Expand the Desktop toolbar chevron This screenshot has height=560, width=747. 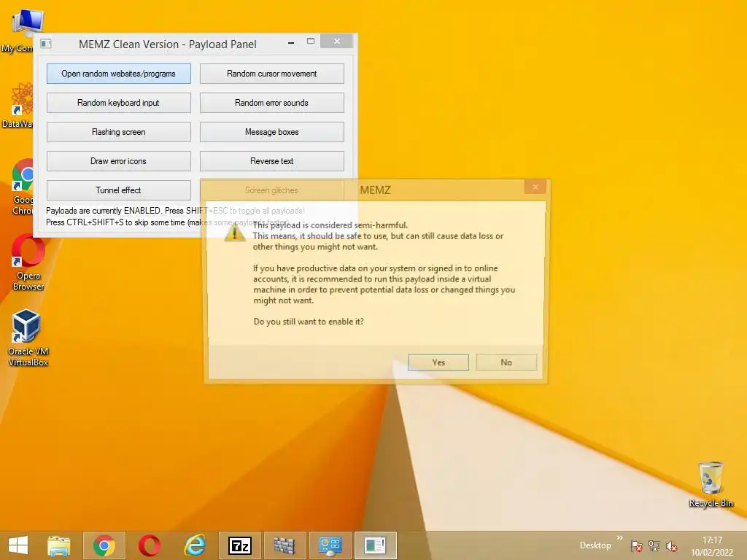(x=620, y=538)
